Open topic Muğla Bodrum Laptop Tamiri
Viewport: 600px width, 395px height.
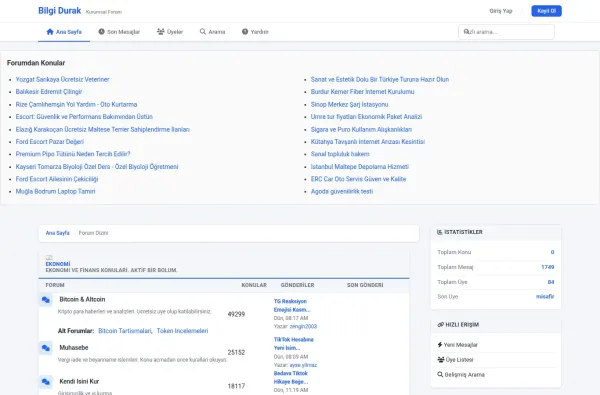[x=55, y=191]
